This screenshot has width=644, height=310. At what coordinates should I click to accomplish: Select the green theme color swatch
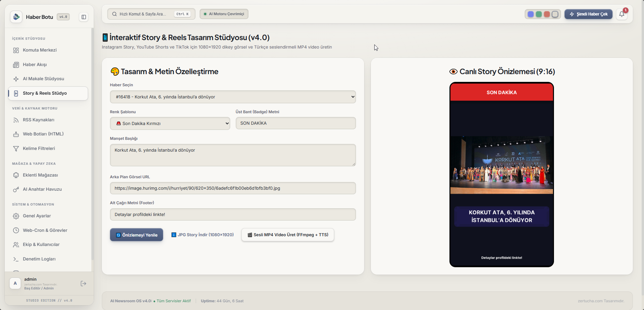(539, 14)
